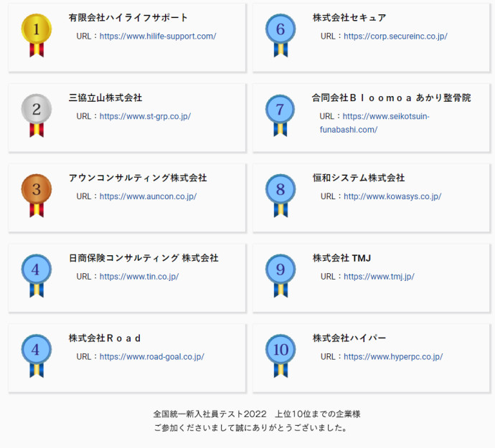The height and width of the screenshot is (448, 495).
Task: Click the silver rank 2 medal icon
Action: click(37, 115)
